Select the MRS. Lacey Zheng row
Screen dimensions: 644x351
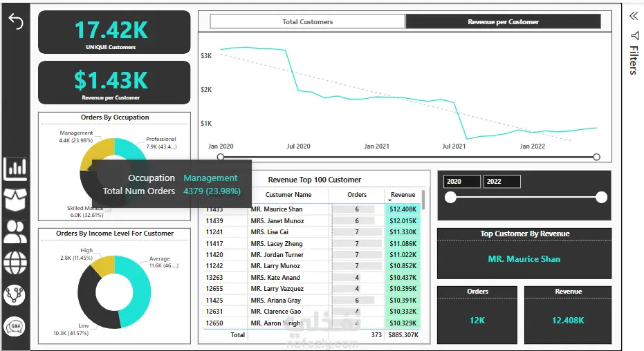click(x=313, y=244)
